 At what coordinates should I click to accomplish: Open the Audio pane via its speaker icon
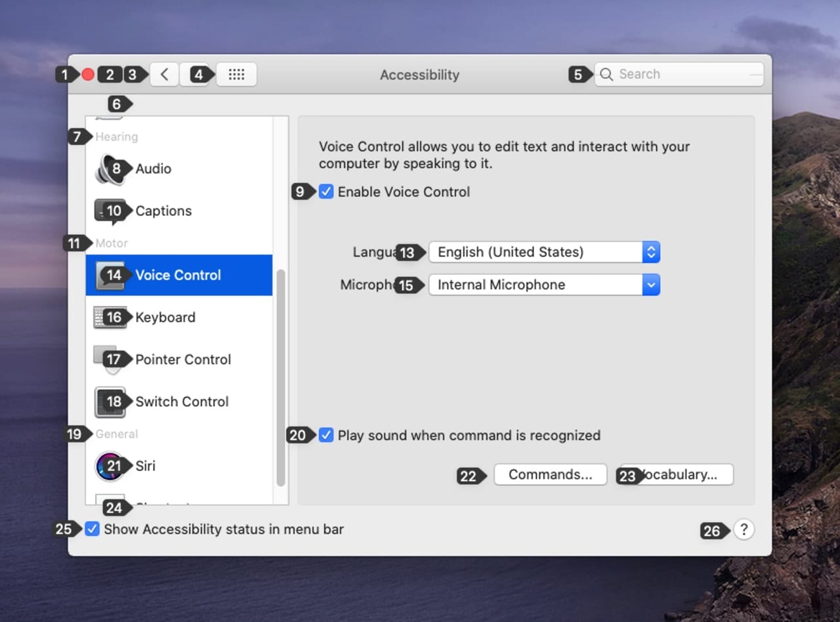pos(109,169)
